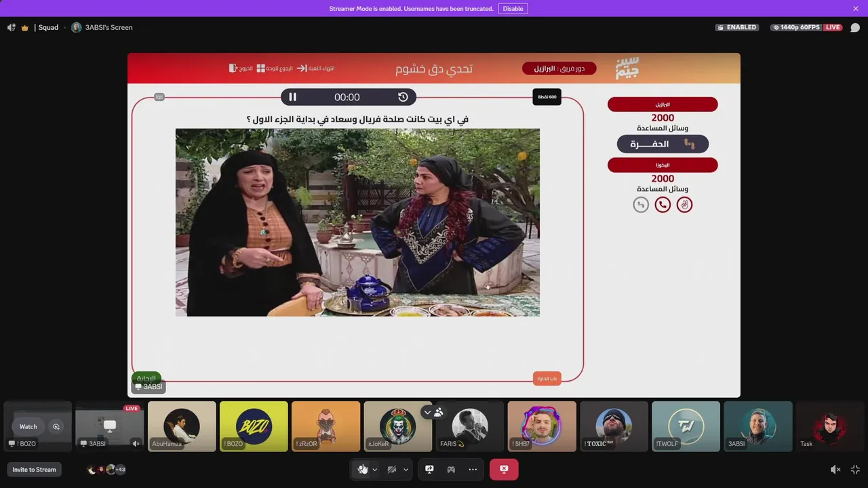Click the 600 points badge
The image size is (868, 488).
[x=547, y=97]
